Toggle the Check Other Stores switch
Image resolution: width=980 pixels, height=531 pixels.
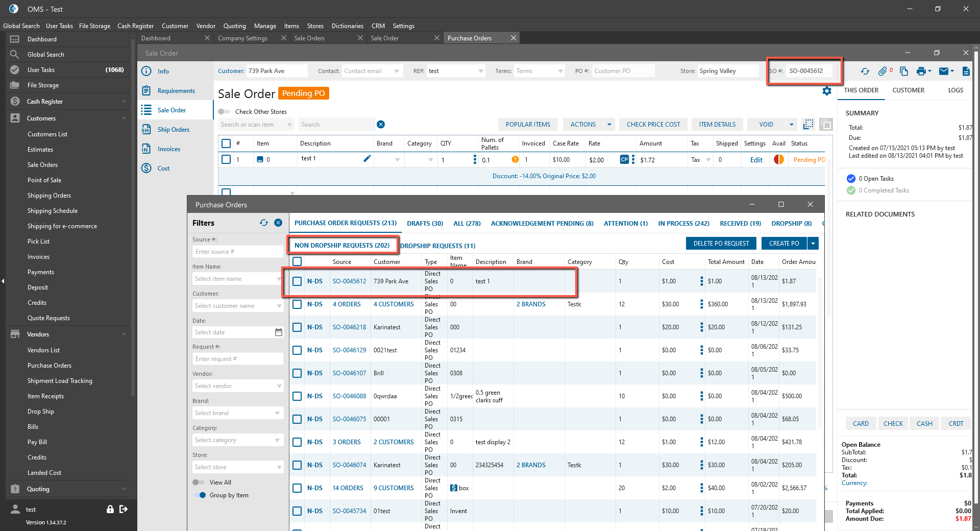coord(224,112)
